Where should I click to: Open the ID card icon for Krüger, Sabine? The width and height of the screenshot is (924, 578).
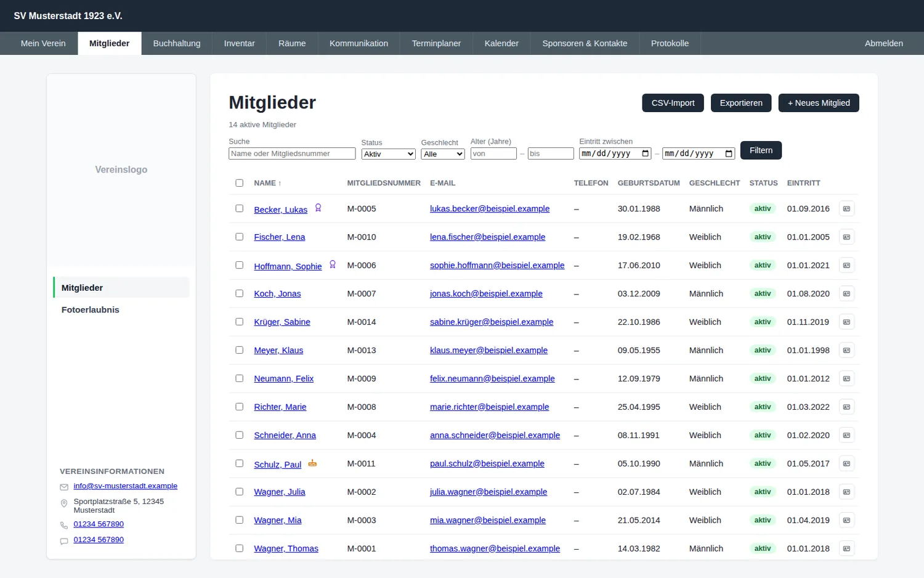coord(846,322)
